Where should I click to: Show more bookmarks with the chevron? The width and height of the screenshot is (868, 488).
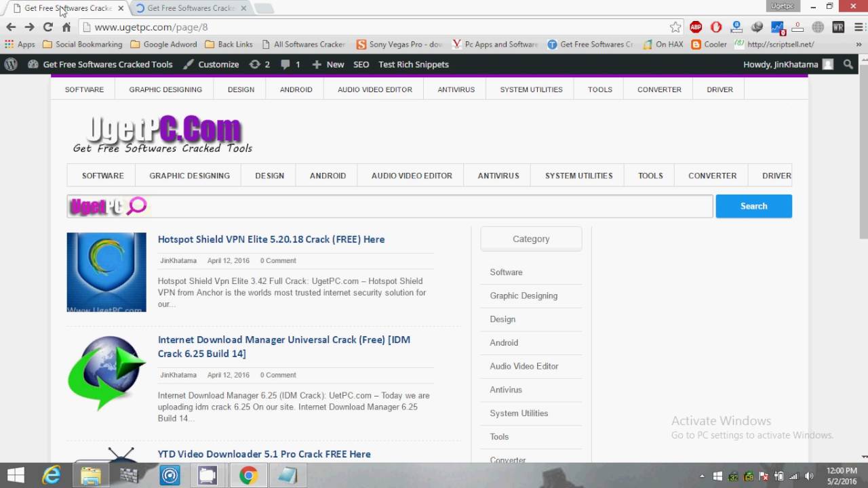(x=858, y=44)
